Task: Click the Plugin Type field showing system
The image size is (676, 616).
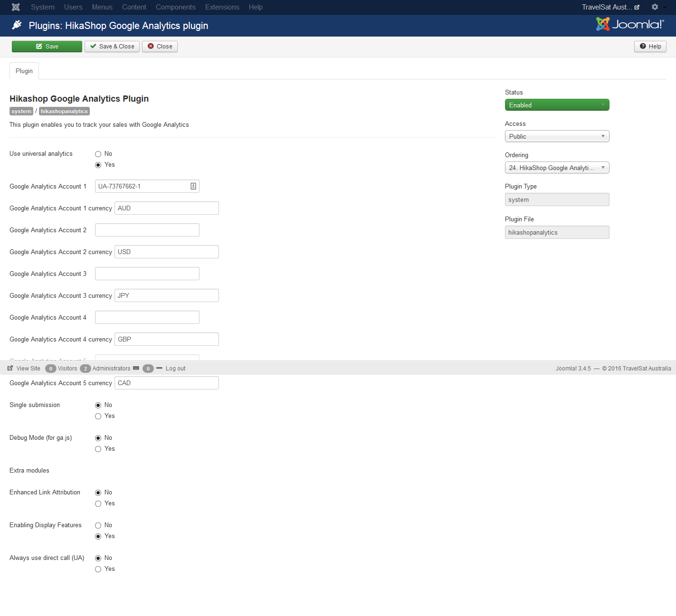Action: coord(557,199)
